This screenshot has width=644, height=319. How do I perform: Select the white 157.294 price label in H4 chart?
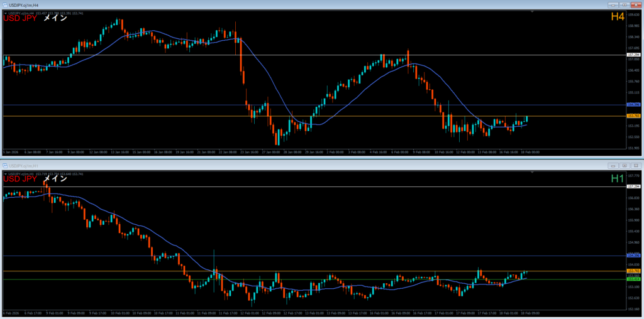point(633,55)
